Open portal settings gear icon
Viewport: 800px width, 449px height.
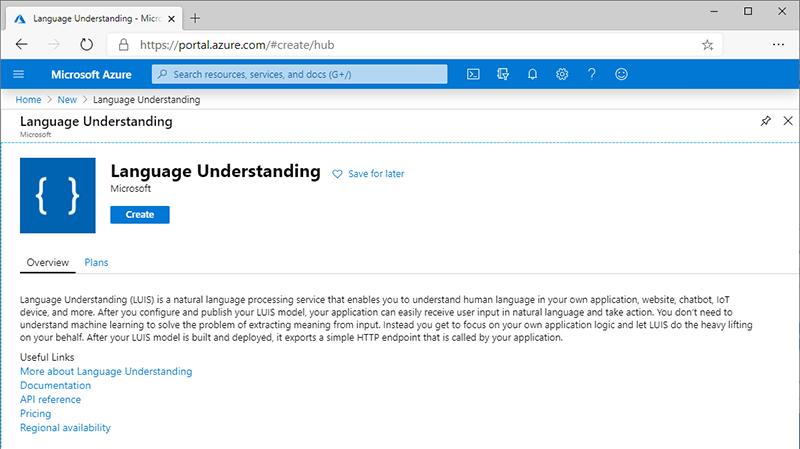coord(562,74)
